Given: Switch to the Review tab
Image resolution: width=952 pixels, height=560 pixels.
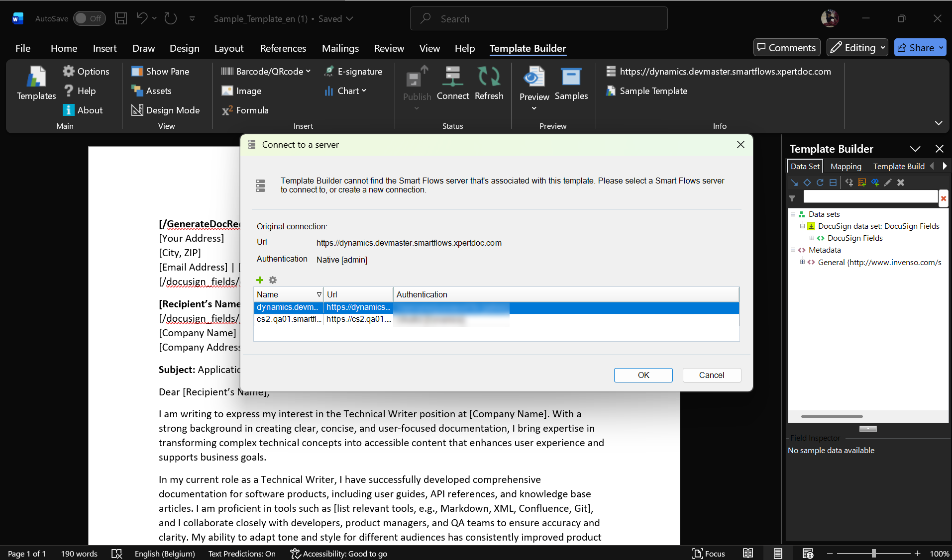Looking at the screenshot, I should pos(389,48).
